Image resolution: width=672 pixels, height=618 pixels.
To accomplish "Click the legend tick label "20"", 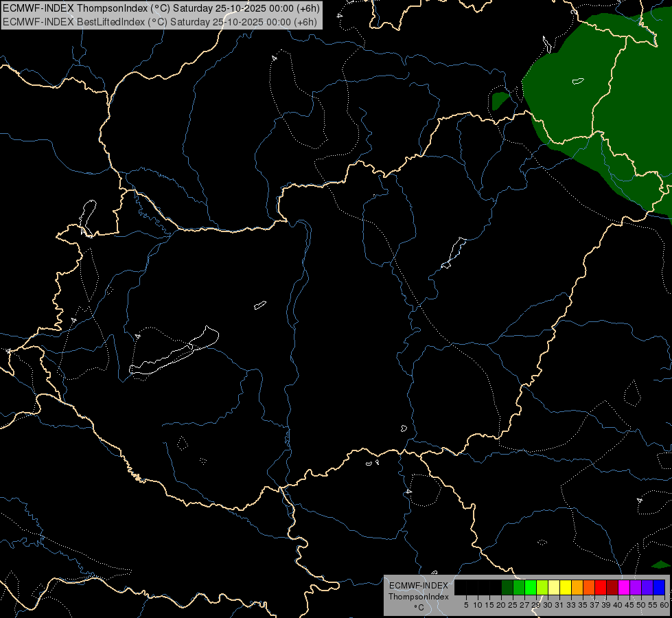I will tap(501, 605).
